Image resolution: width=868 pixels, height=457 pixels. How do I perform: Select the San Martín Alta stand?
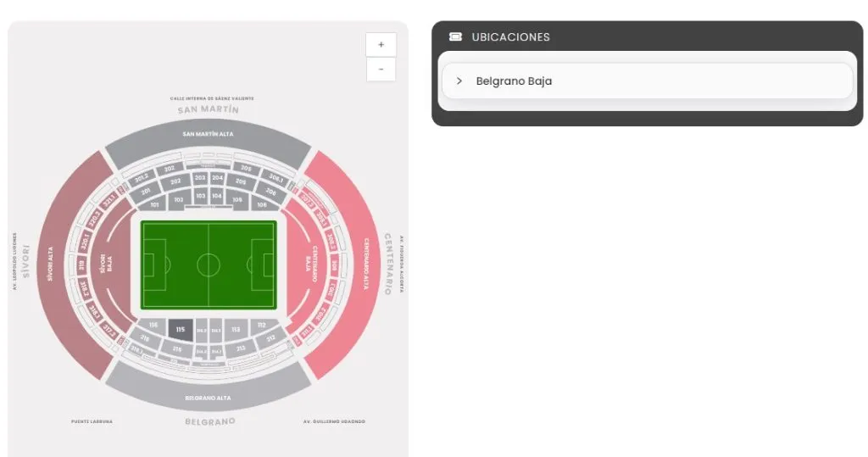point(208,134)
